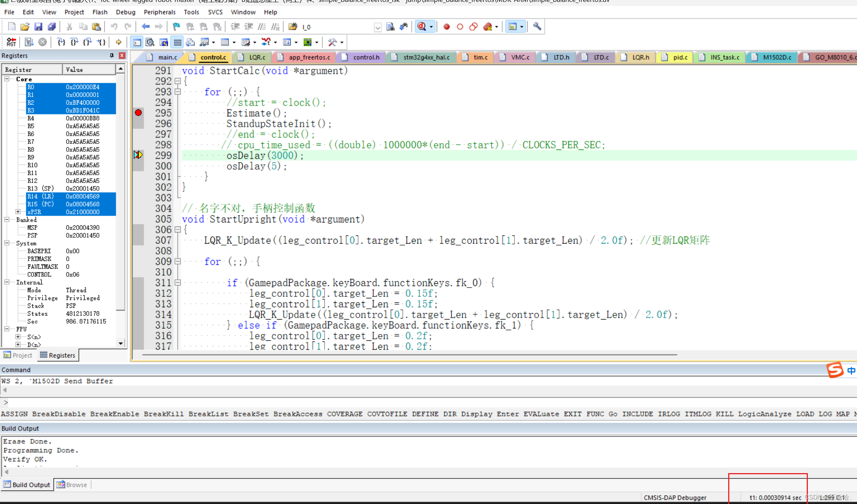Collapse the Core register group
This screenshot has height=504, width=857.
pyautogui.click(x=7, y=79)
